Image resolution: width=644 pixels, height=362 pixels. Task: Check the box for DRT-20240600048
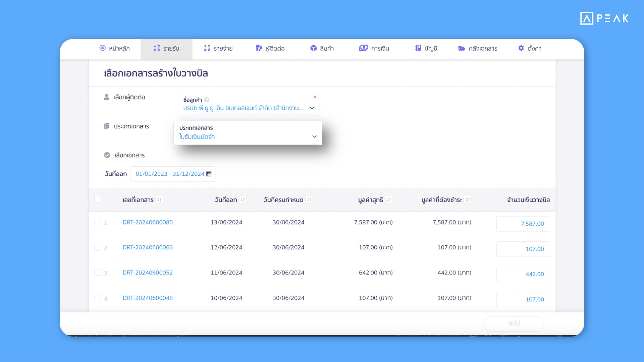point(98,298)
